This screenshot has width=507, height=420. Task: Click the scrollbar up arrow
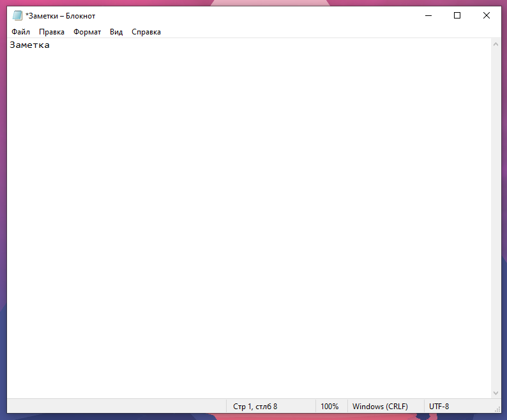(x=496, y=44)
